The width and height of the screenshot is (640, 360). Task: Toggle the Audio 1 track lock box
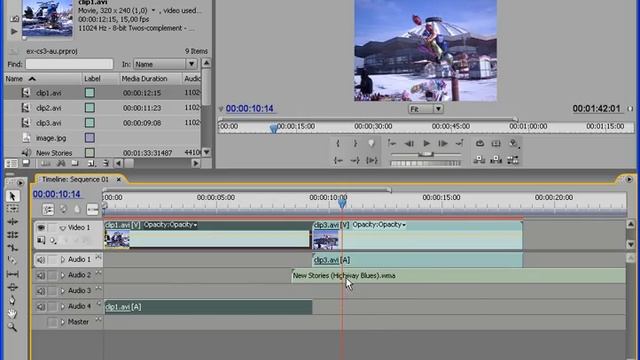52,260
